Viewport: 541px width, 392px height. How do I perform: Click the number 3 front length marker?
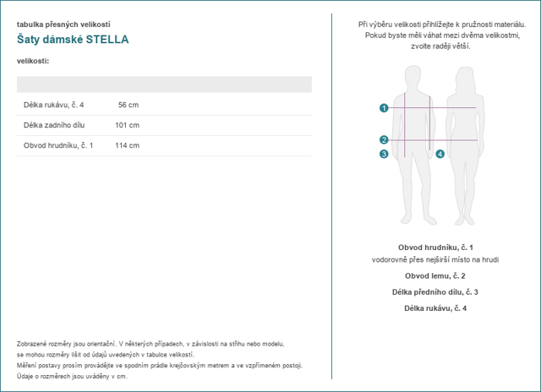click(x=384, y=154)
